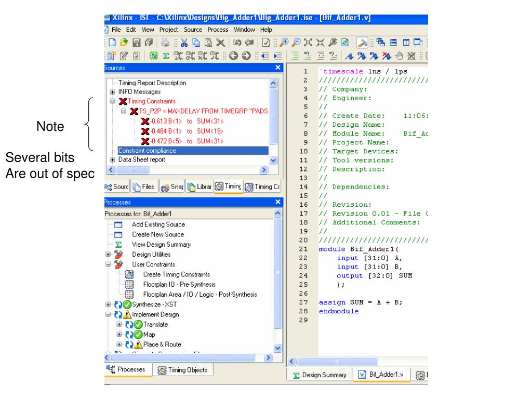Viewport: 532px width, 399px height.
Task: Select the Constraint compliance row
Action: 193,151
